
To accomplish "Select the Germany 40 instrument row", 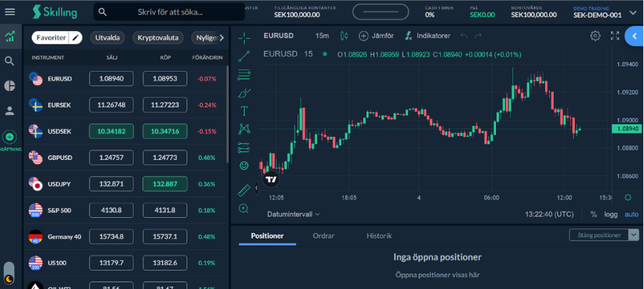I will pos(125,237).
